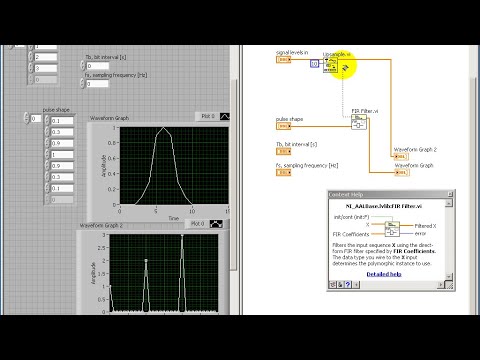
Task: Click the 0.8 y-axis marker on Waveform Graph
Action: coord(111,143)
